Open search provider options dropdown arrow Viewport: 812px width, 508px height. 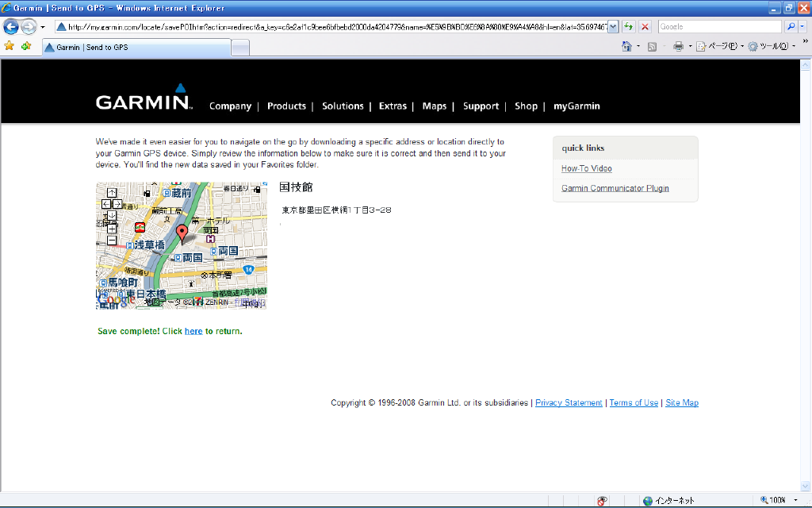pyautogui.click(x=802, y=27)
